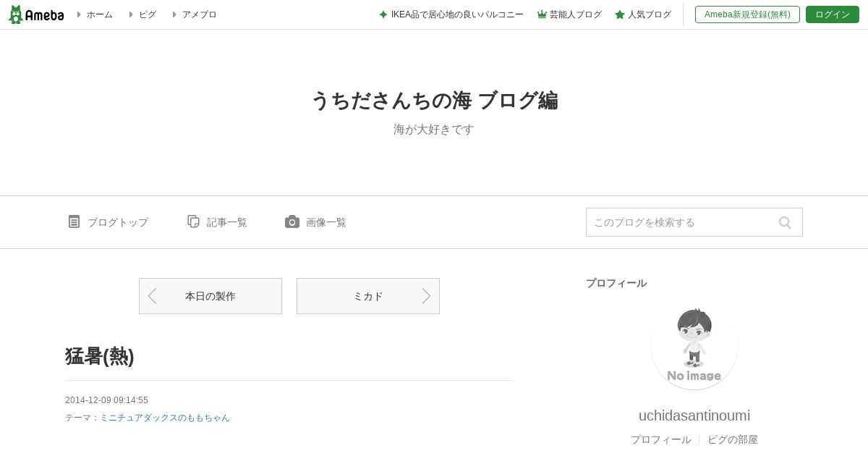Click the No image profile avatar

pos(694,346)
